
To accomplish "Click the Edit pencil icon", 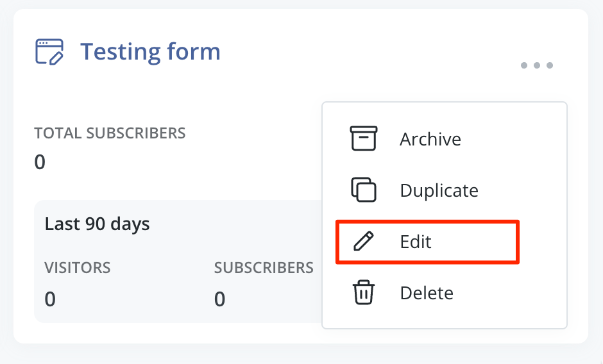I will coord(363,242).
